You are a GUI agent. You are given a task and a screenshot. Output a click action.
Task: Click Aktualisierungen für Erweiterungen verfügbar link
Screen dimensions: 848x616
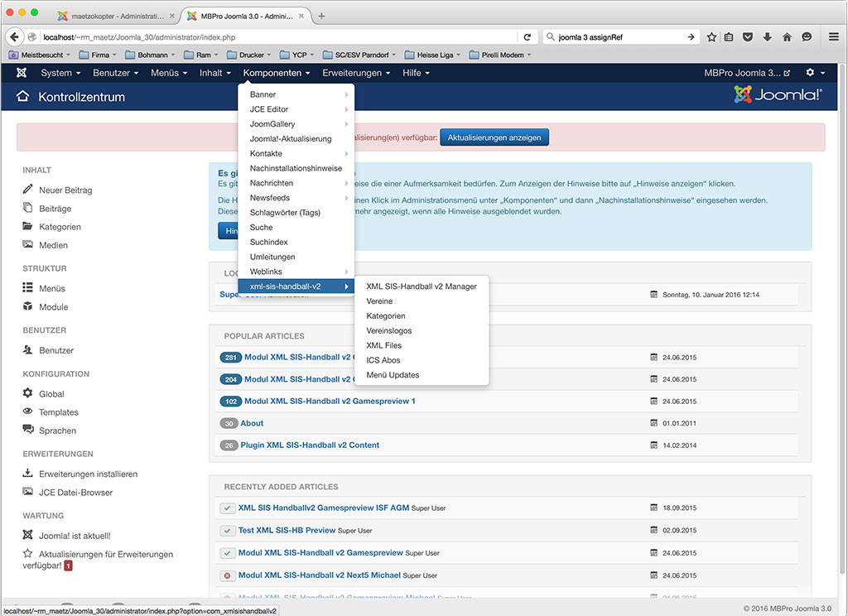point(98,560)
